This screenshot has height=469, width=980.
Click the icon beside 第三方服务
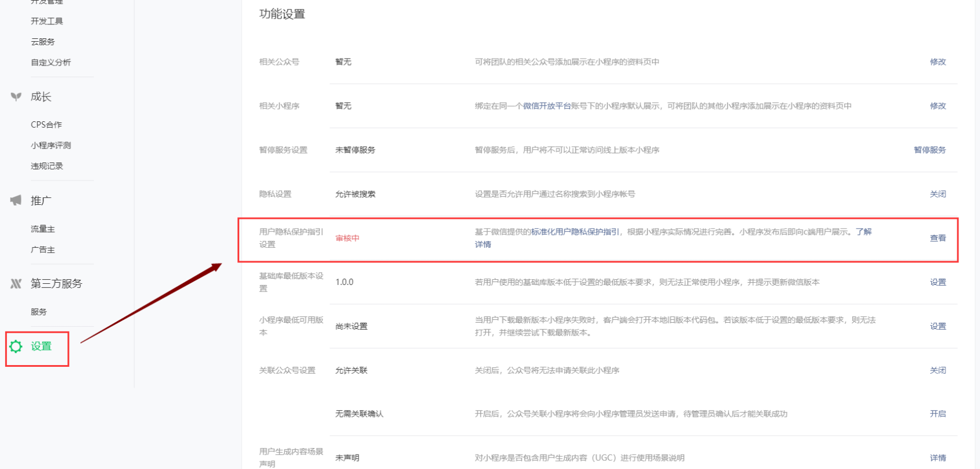pyautogui.click(x=16, y=284)
